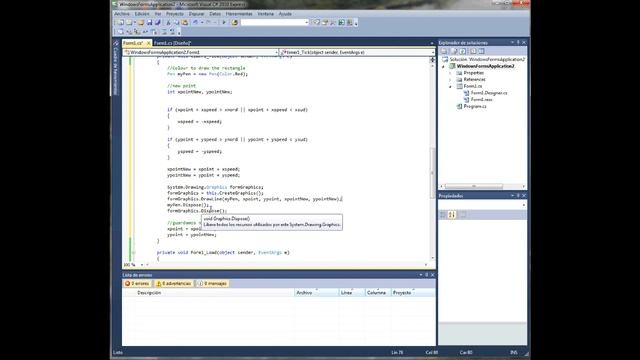The image size is (640, 360).
Task: Open the Cuadro de herramientas side tab
Action: coord(116,67)
